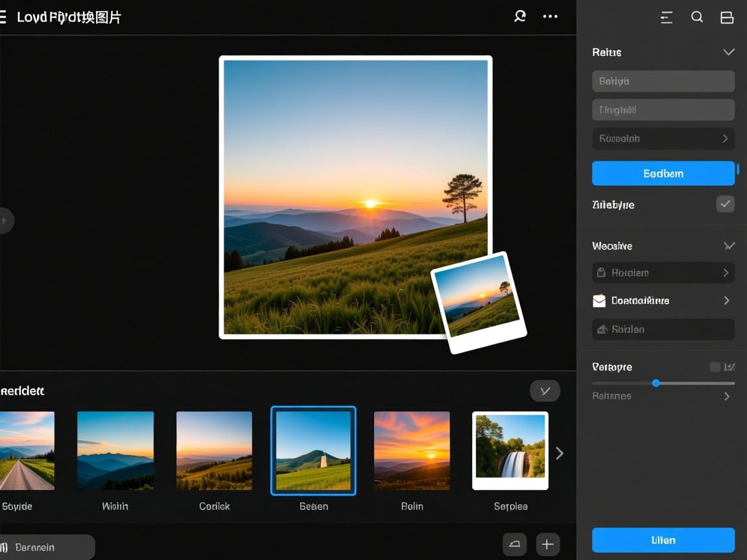Click the plus add button below thumbnails

(547, 544)
